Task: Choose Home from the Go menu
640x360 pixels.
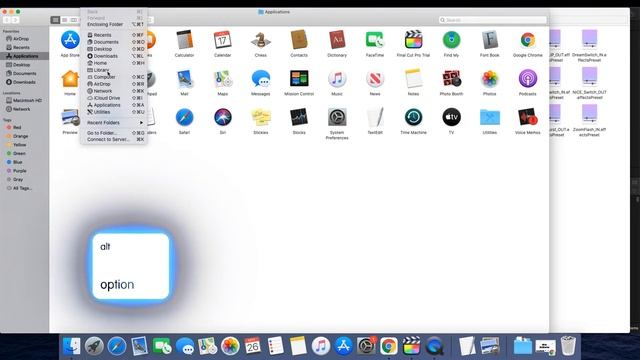Action: click(115, 63)
